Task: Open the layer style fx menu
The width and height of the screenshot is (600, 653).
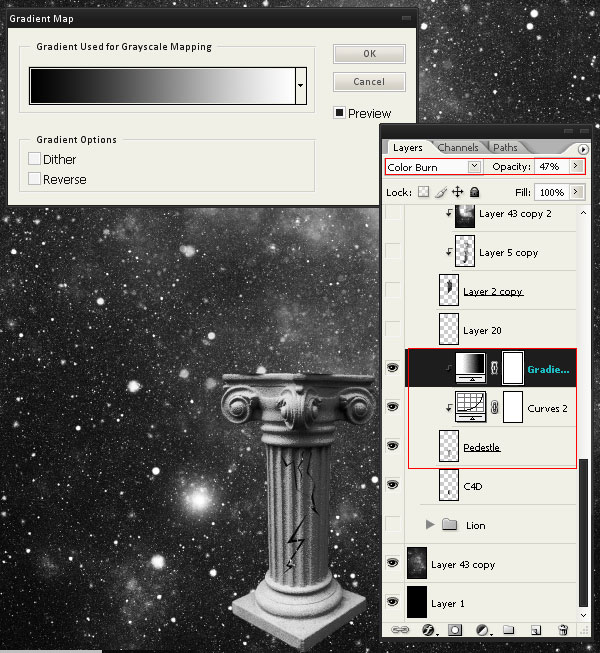Action: (429, 630)
